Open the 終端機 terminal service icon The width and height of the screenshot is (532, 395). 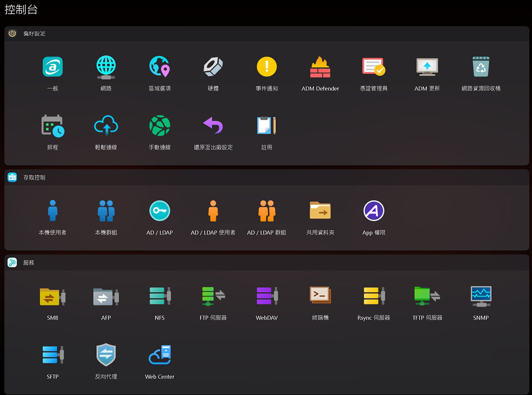(320, 296)
